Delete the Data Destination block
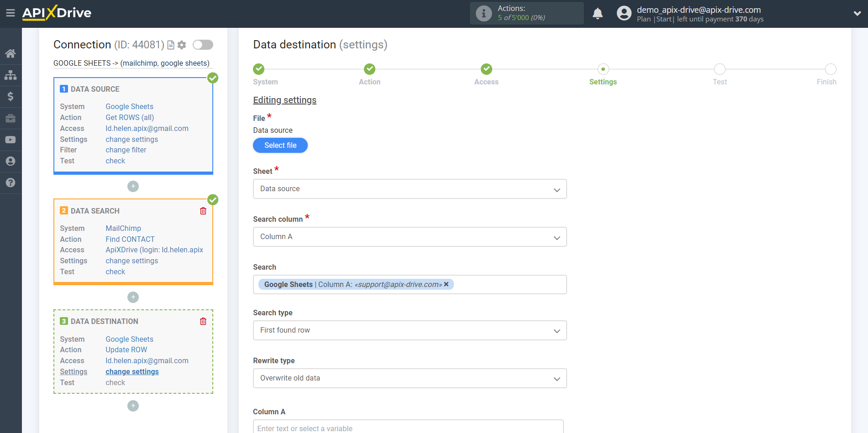The height and width of the screenshot is (433, 868). (203, 321)
